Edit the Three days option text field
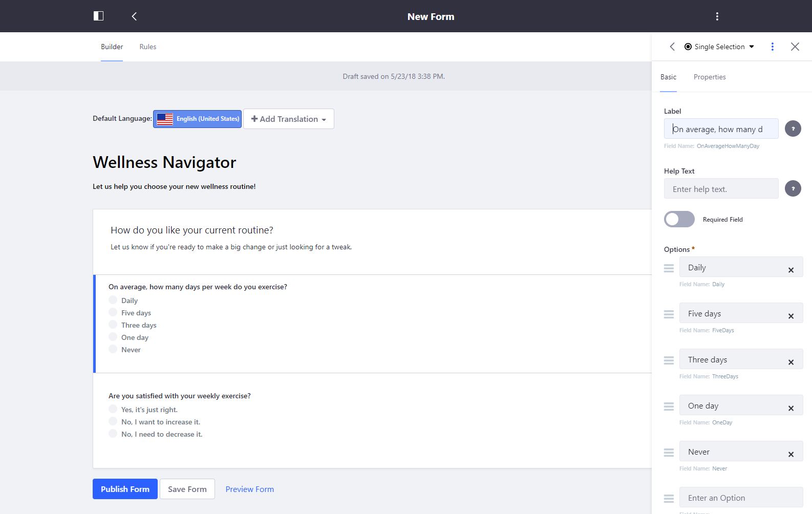812x514 pixels. click(x=741, y=359)
